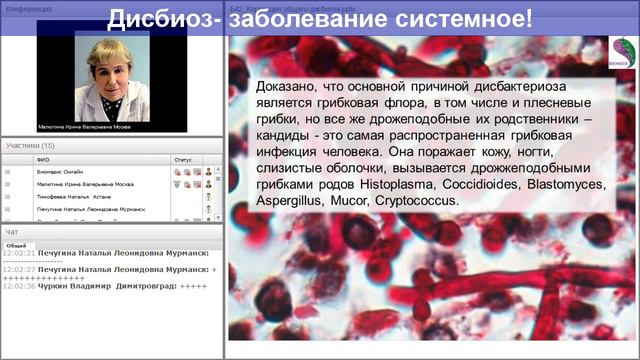Viewport: 640px width, 360px height.
Task: Click the Чат panel header
Action: pos(112,232)
